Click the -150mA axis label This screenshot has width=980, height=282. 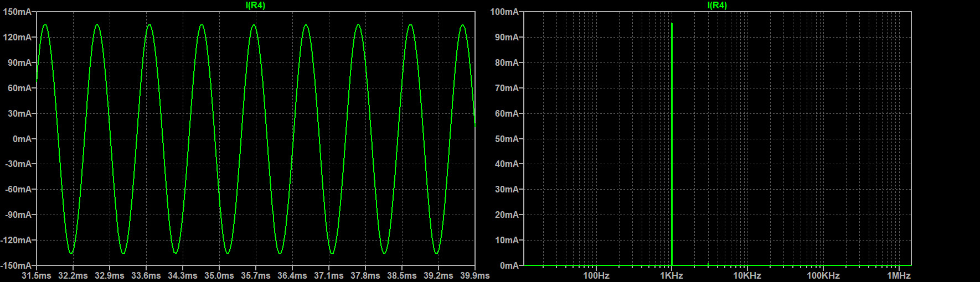coord(16,265)
